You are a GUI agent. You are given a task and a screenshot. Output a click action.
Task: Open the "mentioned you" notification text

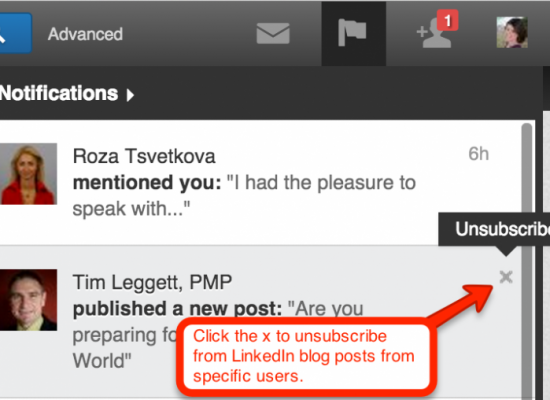point(244,195)
